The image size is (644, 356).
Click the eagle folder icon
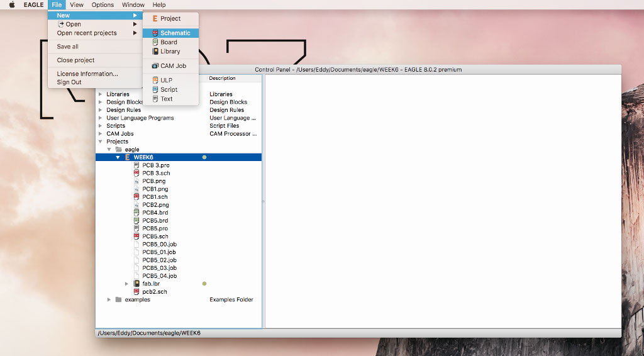(119, 150)
